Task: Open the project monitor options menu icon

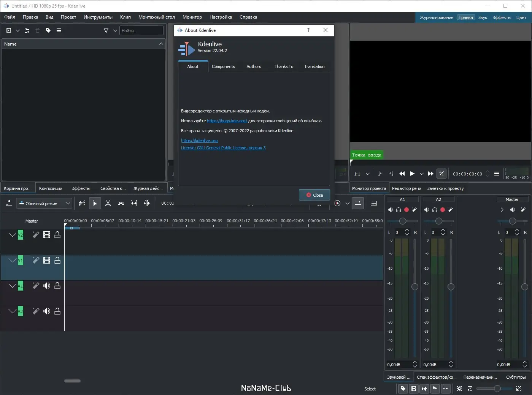Action: (x=497, y=174)
